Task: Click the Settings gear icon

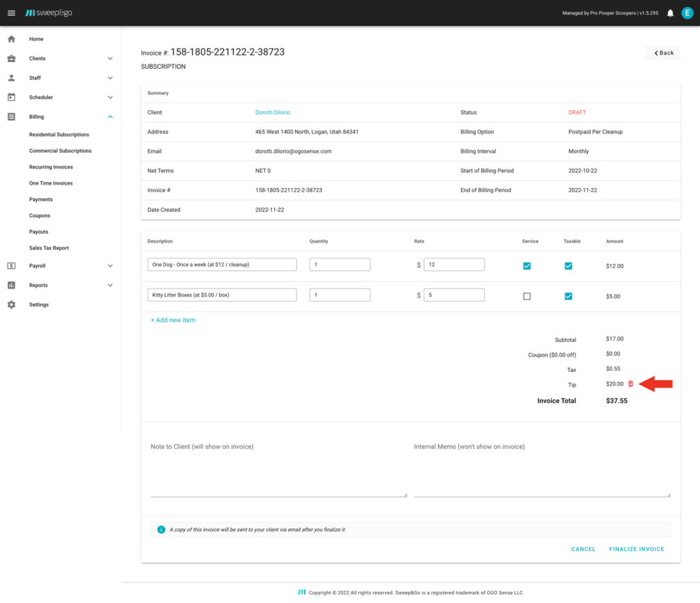Action: click(11, 305)
